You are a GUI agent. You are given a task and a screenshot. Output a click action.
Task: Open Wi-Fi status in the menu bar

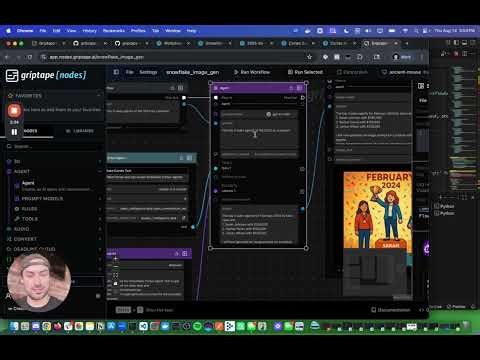(x=405, y=31)
